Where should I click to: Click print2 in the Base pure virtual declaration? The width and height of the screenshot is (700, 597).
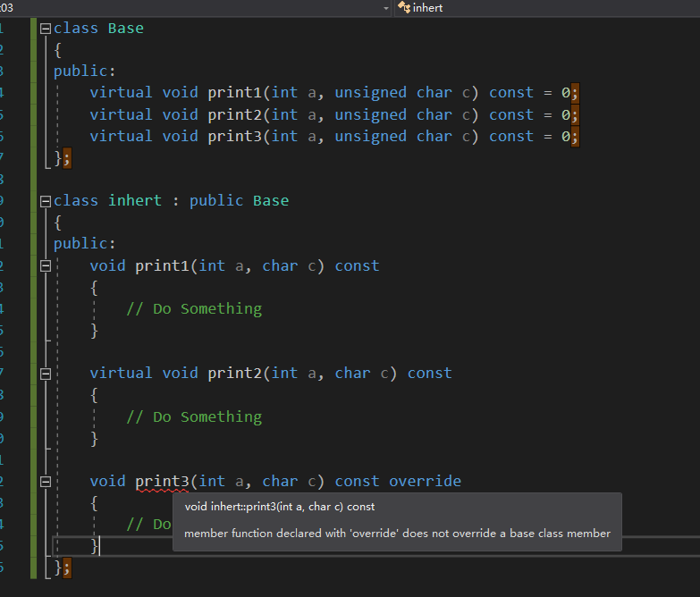point(234,114)
